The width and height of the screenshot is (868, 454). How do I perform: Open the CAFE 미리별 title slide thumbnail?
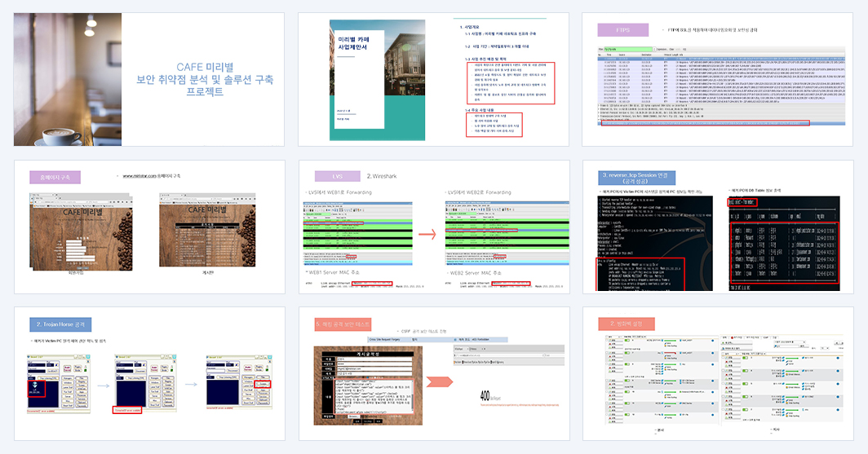(149, 80)
